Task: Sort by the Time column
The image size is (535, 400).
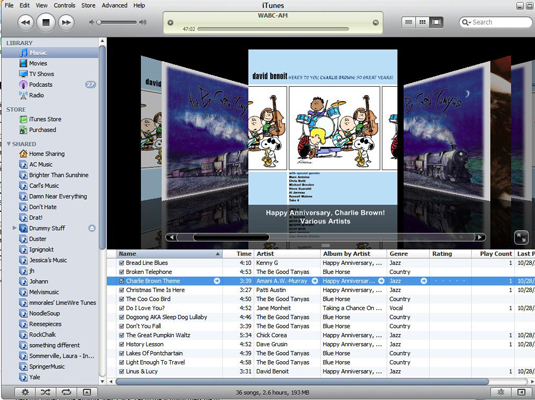Action: (238, 254)
